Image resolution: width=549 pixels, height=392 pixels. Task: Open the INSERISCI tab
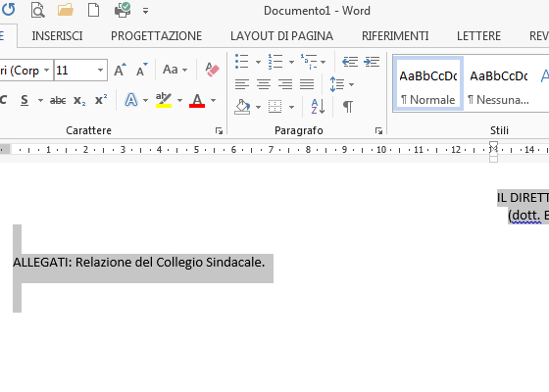(57, 36)
